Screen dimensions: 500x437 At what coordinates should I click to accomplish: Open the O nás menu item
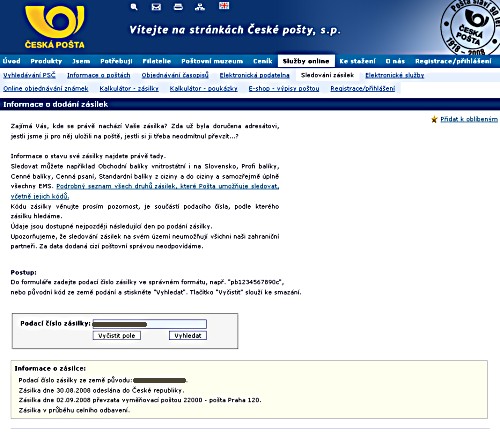(x=395, y=61)
